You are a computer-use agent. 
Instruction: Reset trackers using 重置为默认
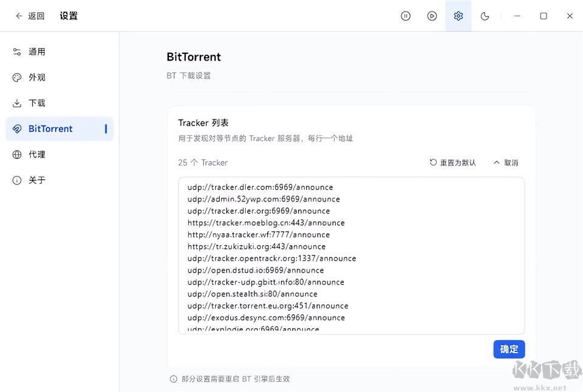[452, 162]
